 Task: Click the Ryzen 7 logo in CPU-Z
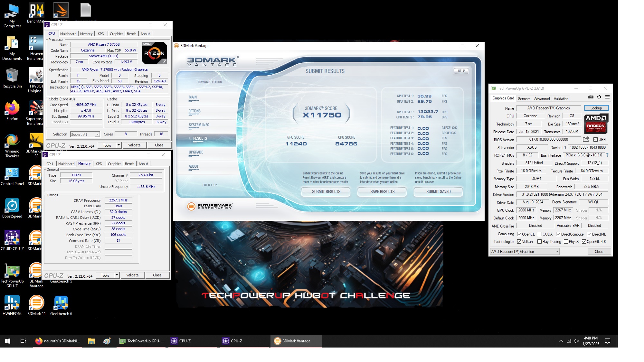click(x=154, y=53)
